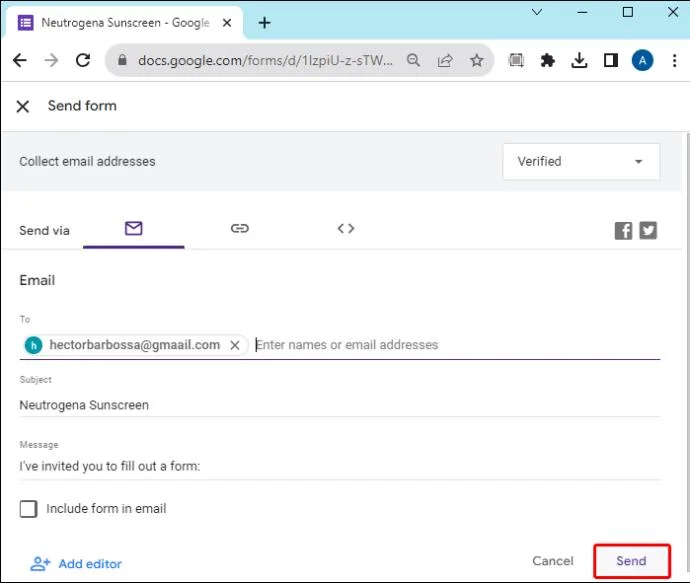Viewport: 690px width, 583px height.
Task: Click the site lock icon in address bar
Action: 122,60
